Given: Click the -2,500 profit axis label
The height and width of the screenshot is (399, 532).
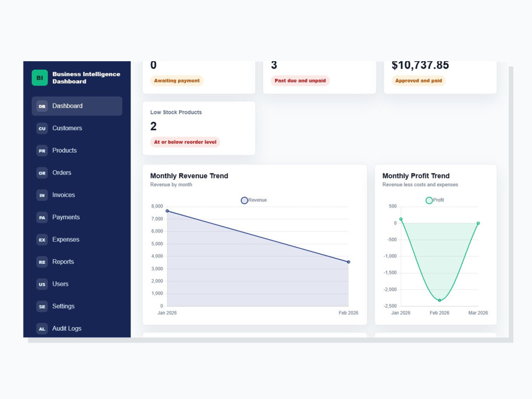Looking at the screenshot, I should click(x=390, y=306).
